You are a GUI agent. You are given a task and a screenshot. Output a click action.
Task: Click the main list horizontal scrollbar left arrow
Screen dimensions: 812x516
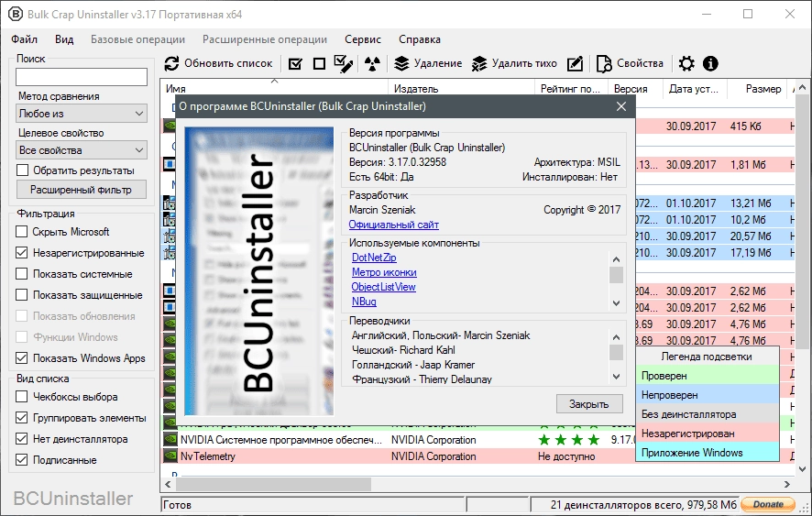[x=168, y=485]
